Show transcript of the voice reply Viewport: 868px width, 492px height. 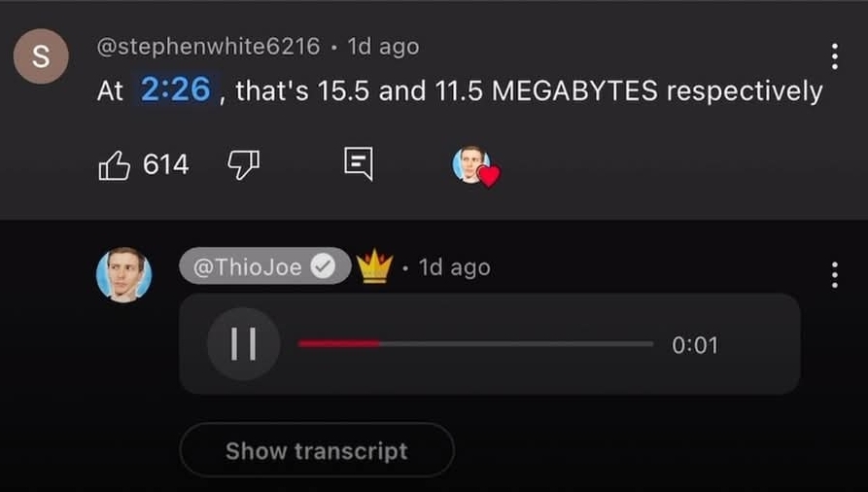tap(317, 450)
